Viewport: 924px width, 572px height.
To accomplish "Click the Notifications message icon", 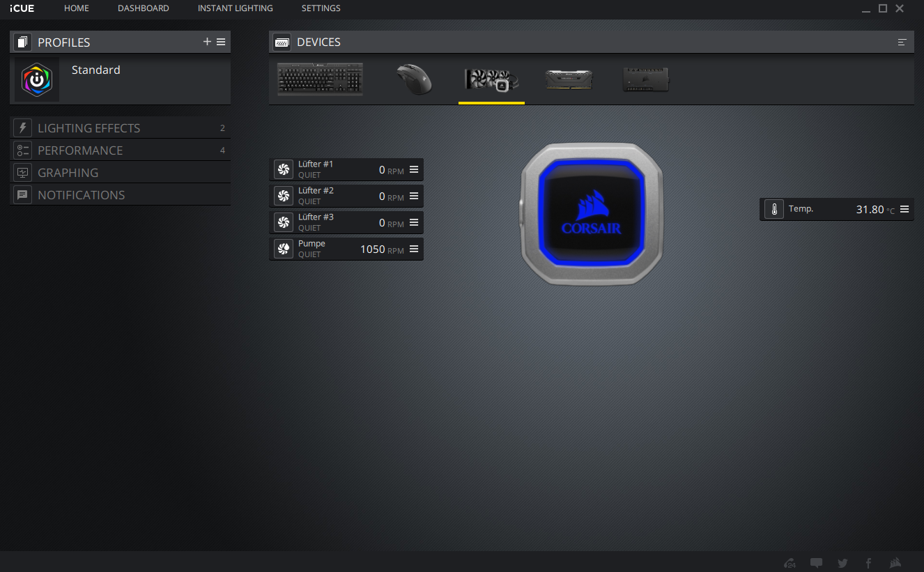I will (23, 195).
